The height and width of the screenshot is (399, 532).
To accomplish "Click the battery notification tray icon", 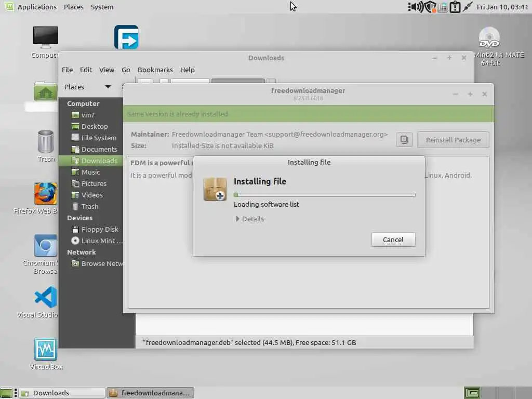I will (x=455, y=7).
